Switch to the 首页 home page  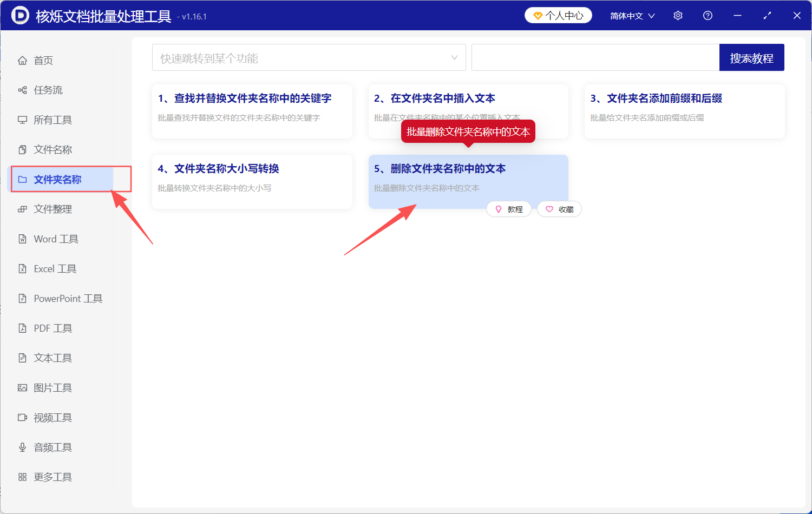[x=43, y=60]
